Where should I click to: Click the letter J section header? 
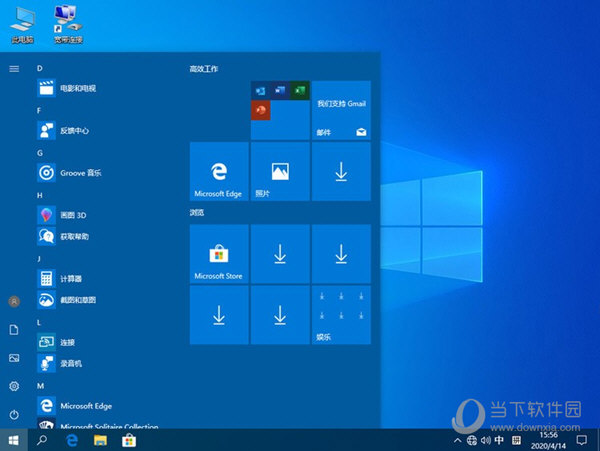(39, 259)
